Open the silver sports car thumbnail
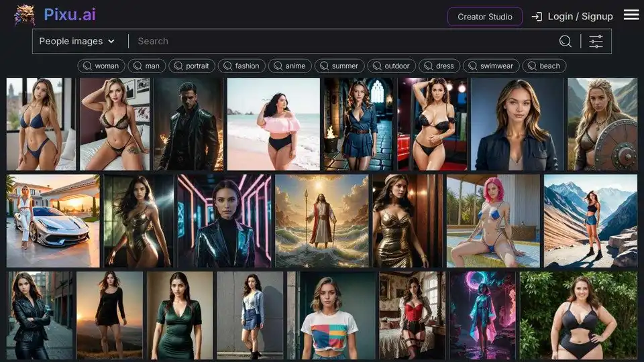 coord(53,221)
